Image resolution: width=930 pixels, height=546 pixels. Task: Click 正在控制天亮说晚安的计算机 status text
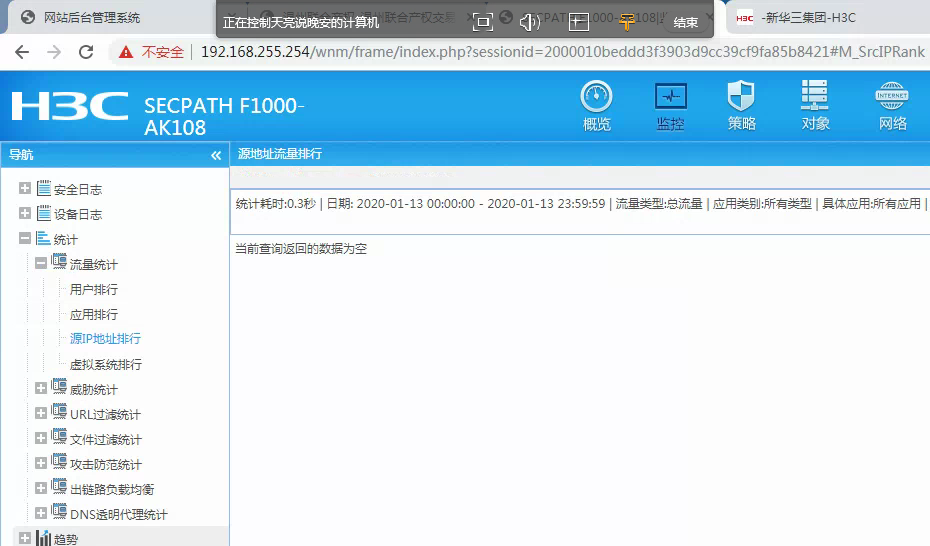(301, 23)
